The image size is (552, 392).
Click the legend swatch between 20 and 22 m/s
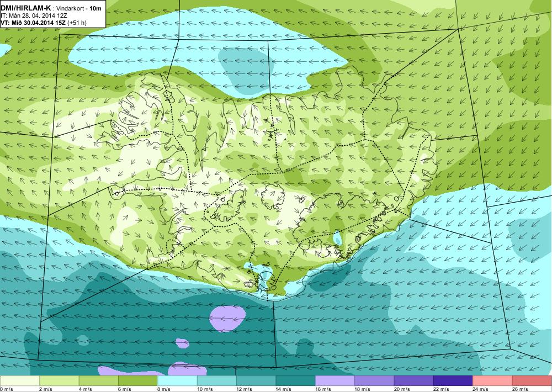(414, 381)
